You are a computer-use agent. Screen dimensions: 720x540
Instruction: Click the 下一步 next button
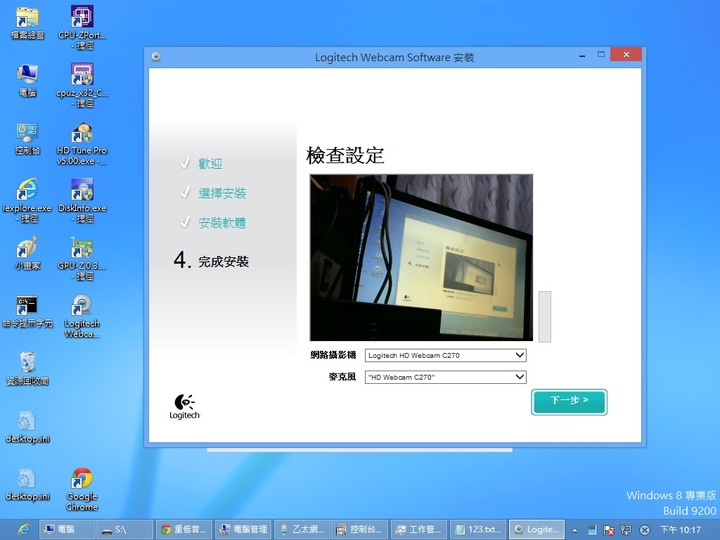(x=569, y=402)
